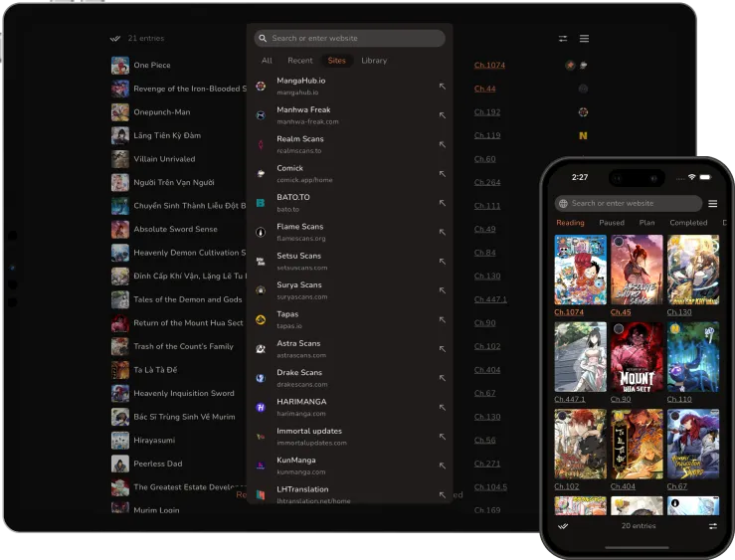The height and width of the screenshot is (560, 735).
Task: Open filter settings icon on tablet header
Action: pyautogui.click(x=563, y=39)
